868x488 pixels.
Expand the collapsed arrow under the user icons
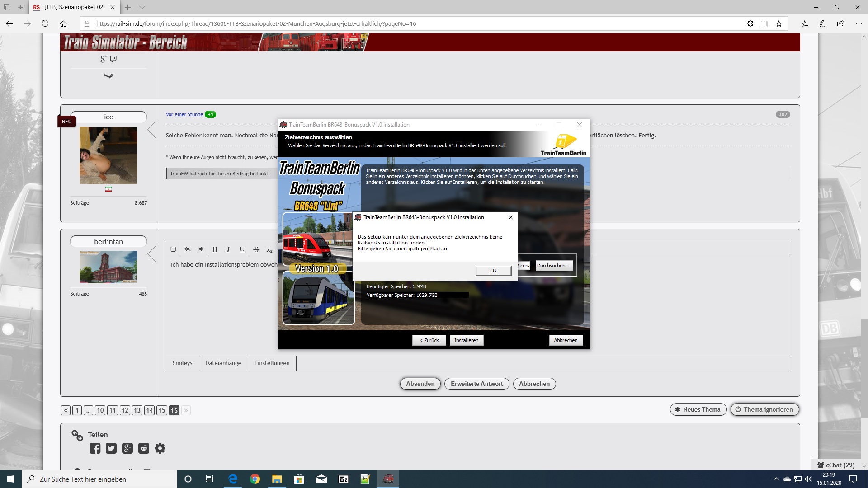point(108,76)
